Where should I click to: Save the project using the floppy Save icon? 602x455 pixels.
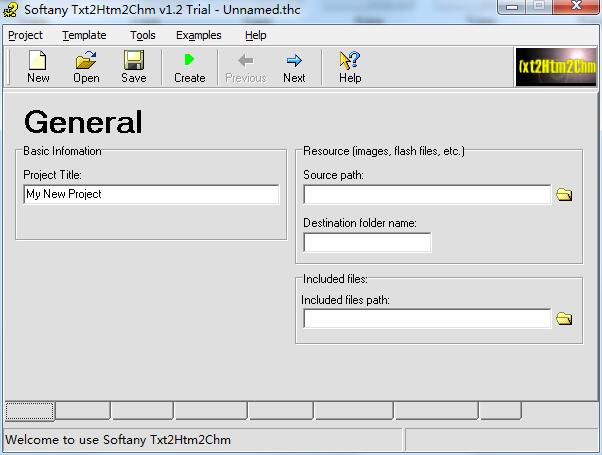[134, 67]
